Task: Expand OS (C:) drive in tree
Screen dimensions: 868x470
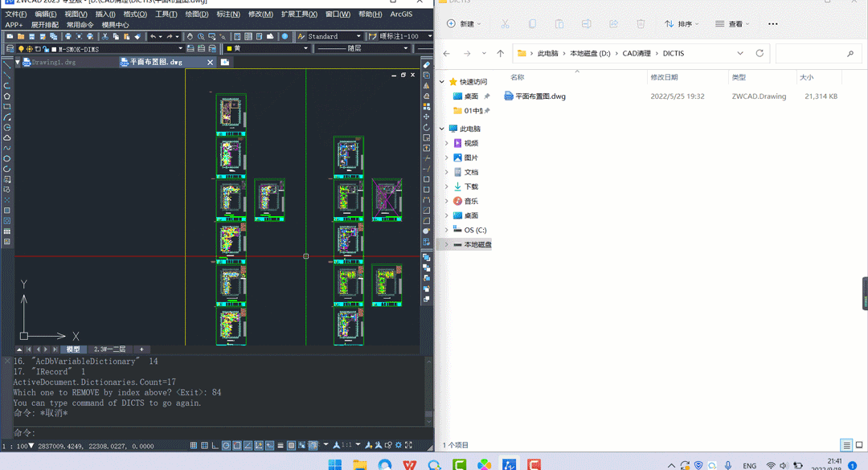Action: coord(447,230)
